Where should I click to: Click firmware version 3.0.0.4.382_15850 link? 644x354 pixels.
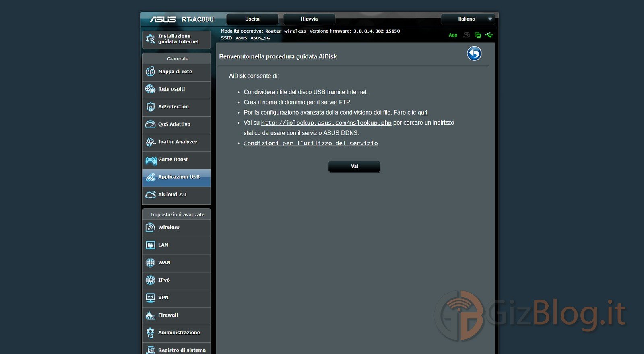point(376,31)
